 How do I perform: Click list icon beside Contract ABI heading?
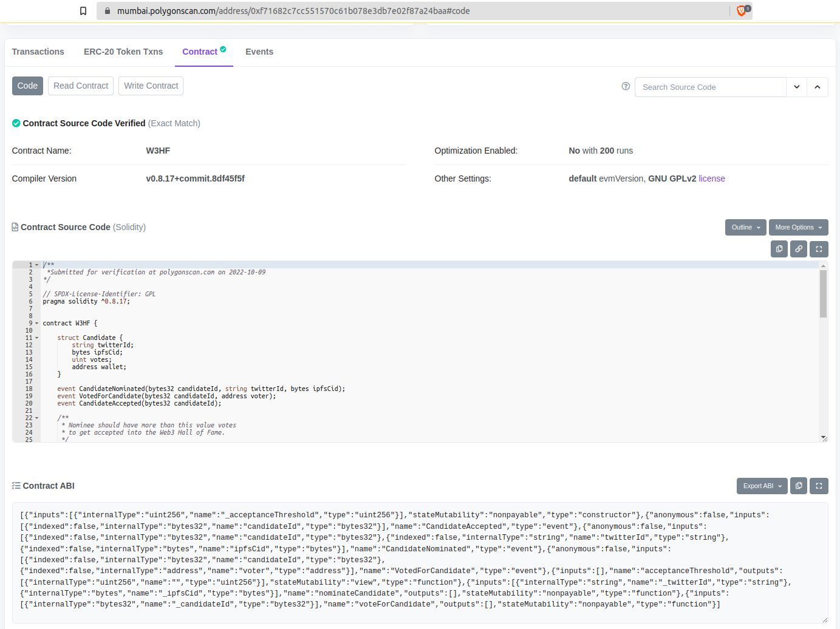16,486
